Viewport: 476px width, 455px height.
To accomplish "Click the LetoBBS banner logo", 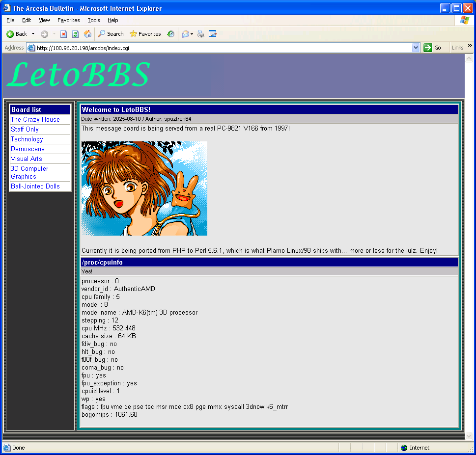I will tap(78, 75).
